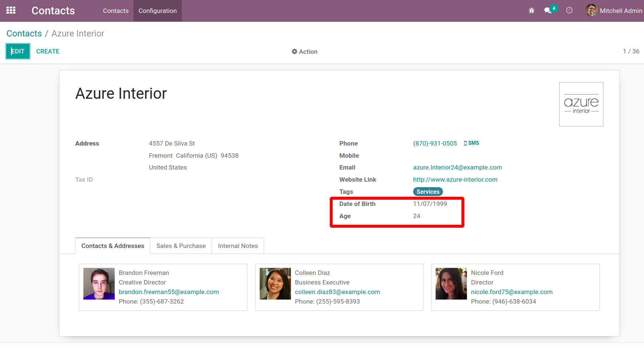
Task: Click Nicole Ford name text
Action: click(487, 273)
